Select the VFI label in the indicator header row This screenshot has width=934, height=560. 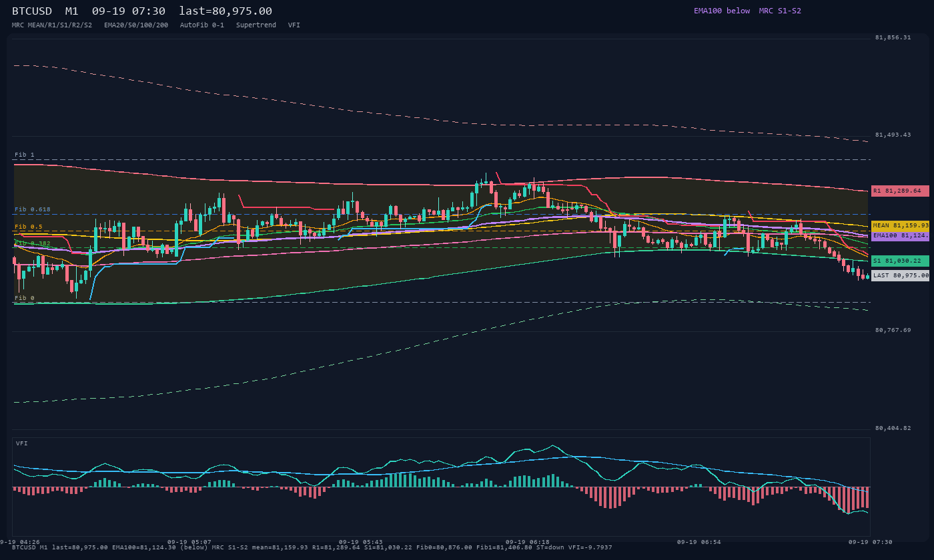tap(294, 25)
